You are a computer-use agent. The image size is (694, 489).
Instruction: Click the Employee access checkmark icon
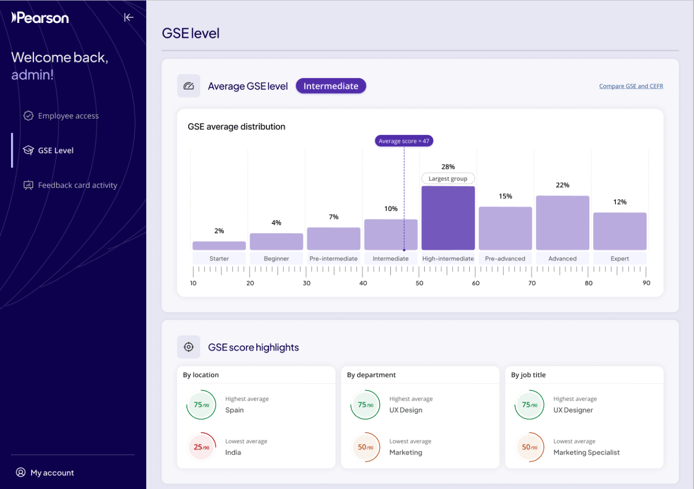(28, 116)
